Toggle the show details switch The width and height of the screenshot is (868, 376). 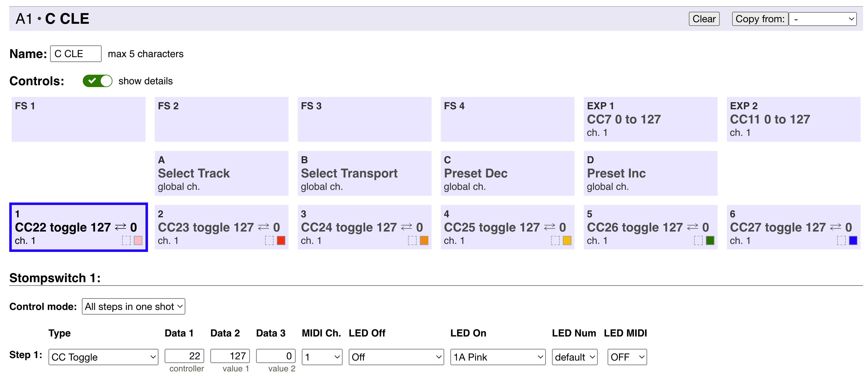98,81
